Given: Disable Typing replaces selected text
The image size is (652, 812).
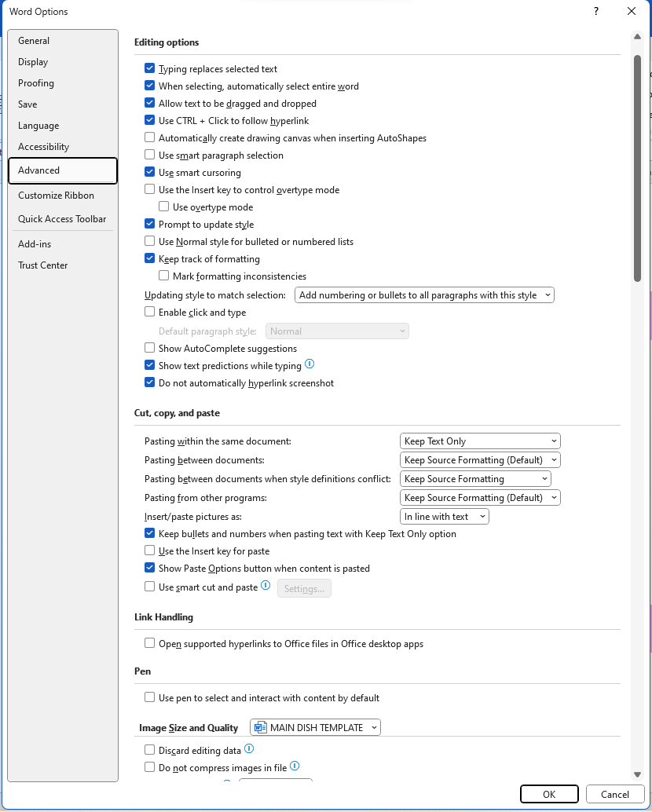Looking at the screenshot, I should pos(149,68).
